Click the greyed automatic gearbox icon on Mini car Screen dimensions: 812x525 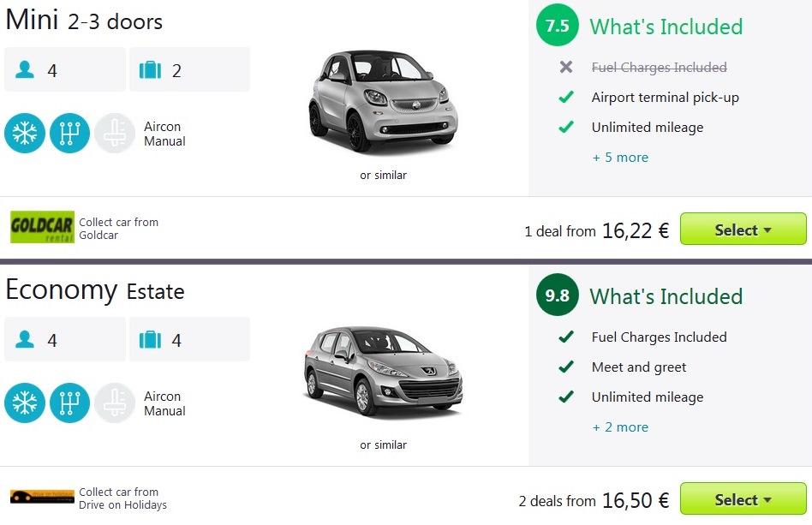[x=115, y=133]
